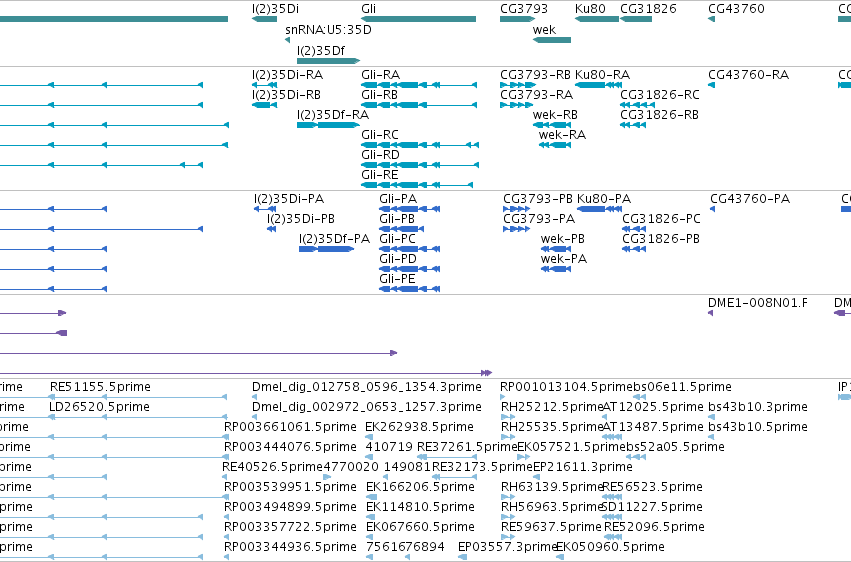Select the Gli-RE transcript label
The width and height of the screenshot is (851, 562).
pos(380,175)
